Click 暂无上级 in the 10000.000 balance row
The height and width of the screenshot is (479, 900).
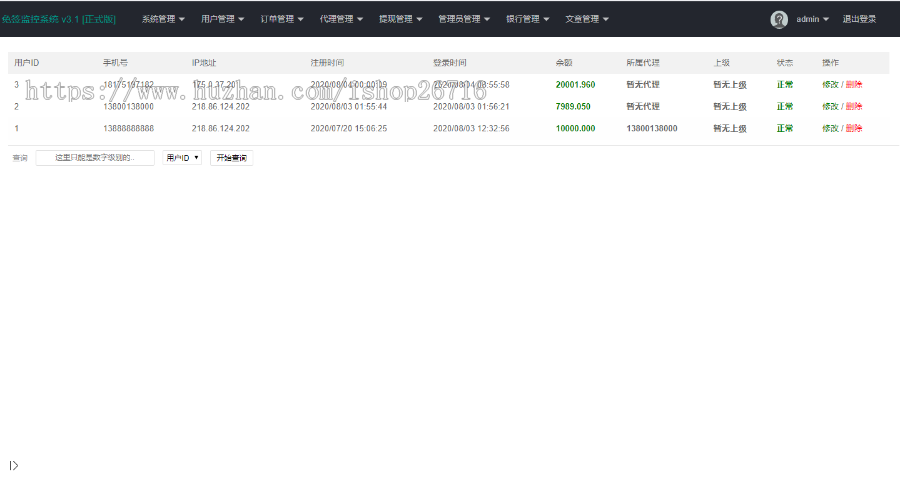(x=730, y=128)
